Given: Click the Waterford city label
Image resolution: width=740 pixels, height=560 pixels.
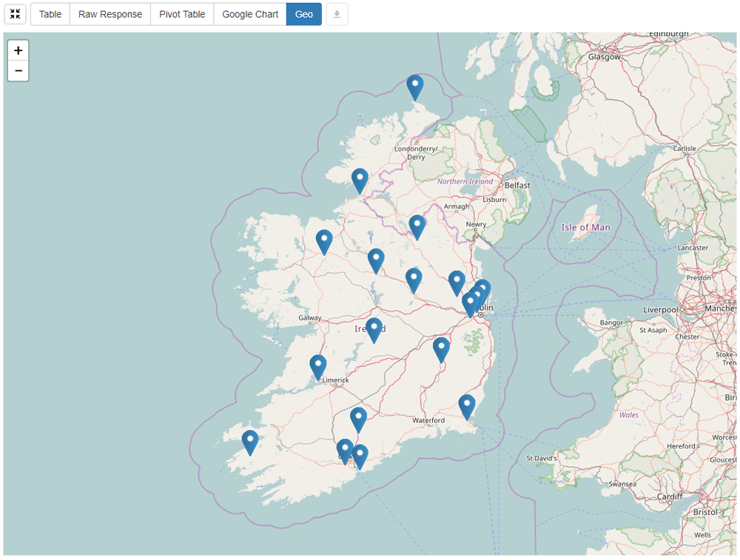Looking at the screenshot, I should click(428, 420).
